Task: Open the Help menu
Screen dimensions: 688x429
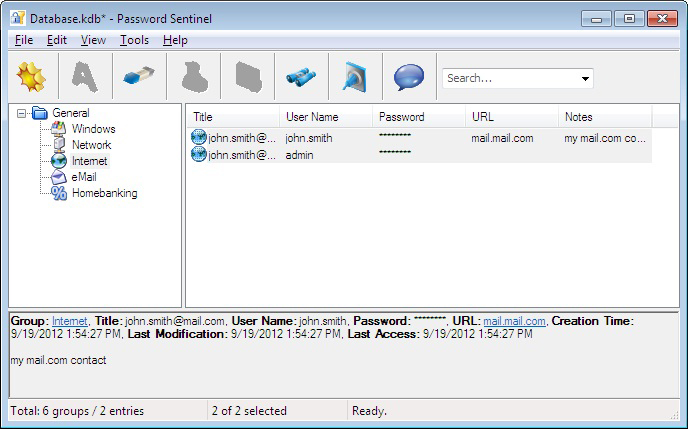Action: click(x=175, y=40)
